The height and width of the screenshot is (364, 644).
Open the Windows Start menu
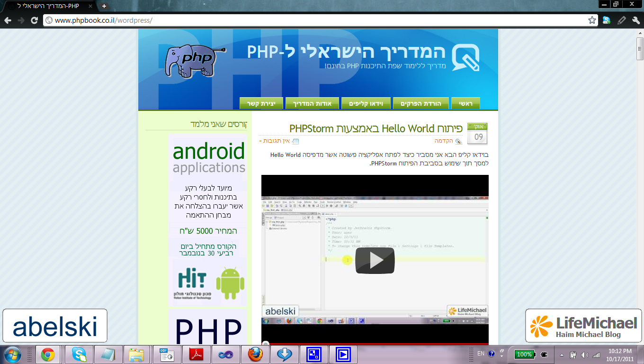point(12,354)
